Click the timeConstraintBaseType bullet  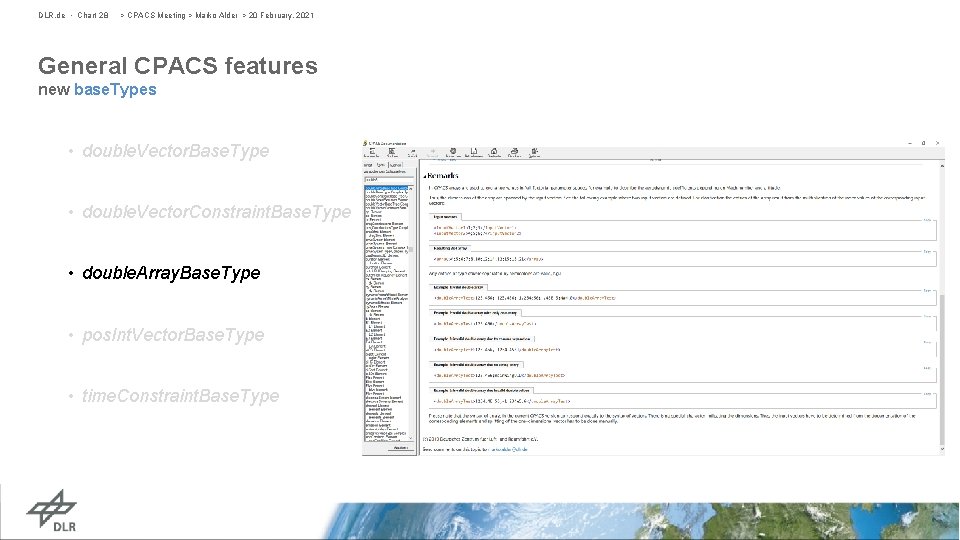click(181, 396)
